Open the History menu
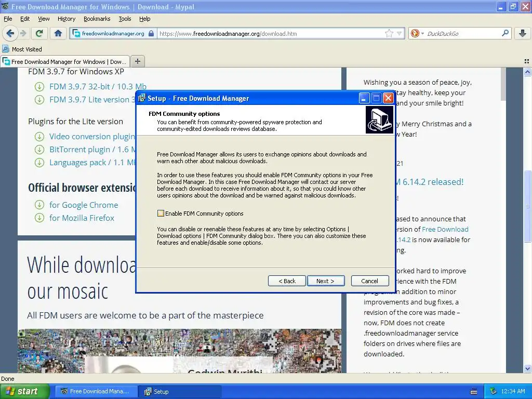 pos(66,19)
